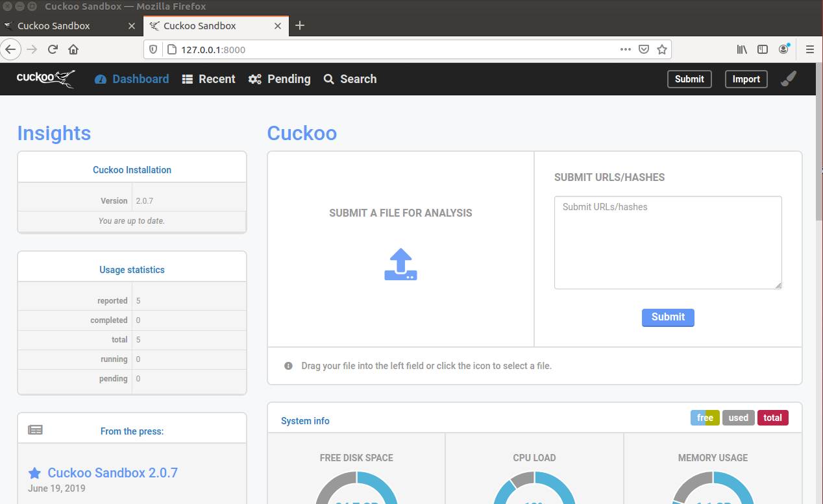Bookmark this page with star icon

coord(662,49)
